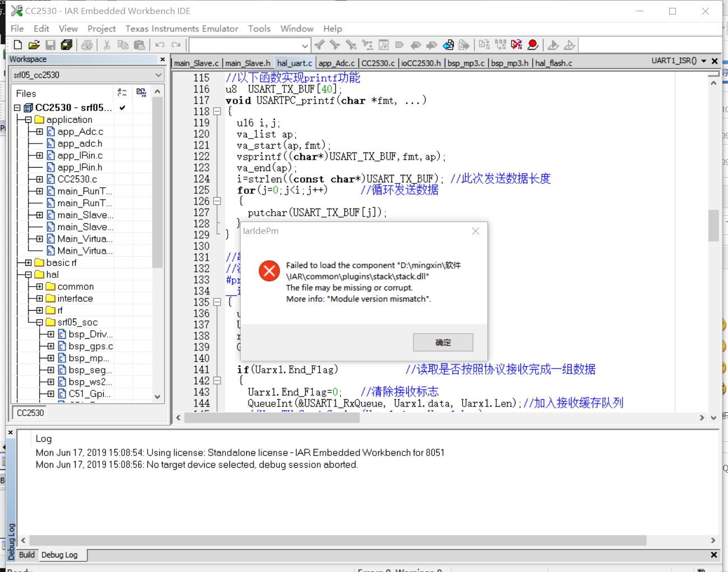Close the current editor tab with X

click(x=715, y=61)
